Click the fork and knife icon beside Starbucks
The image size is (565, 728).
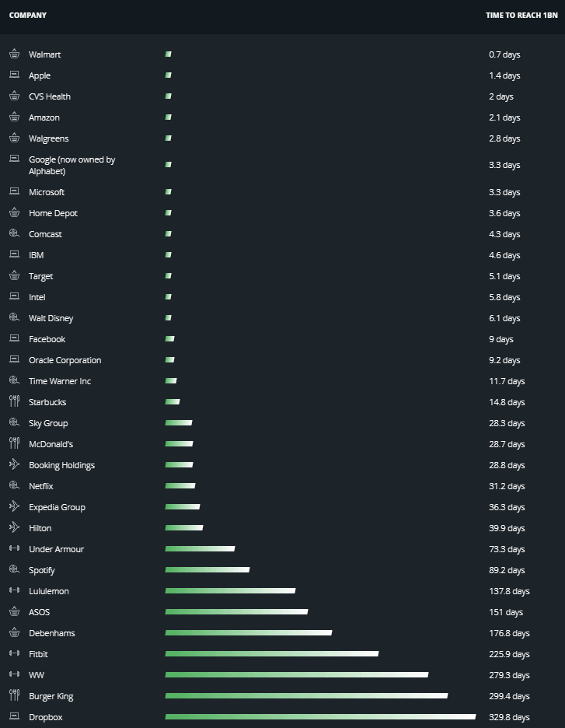[14, 402]
